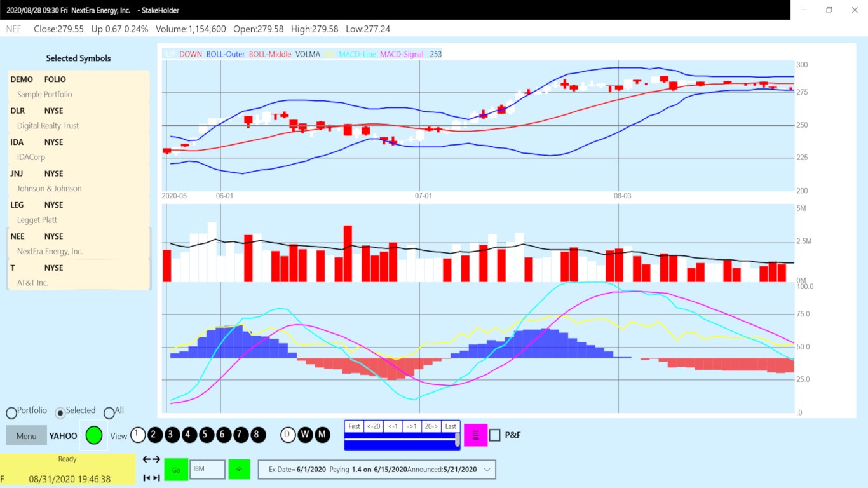Screen dimensions: 868x488
Task: Click the RSI legend label
Action: pos(330,54)
